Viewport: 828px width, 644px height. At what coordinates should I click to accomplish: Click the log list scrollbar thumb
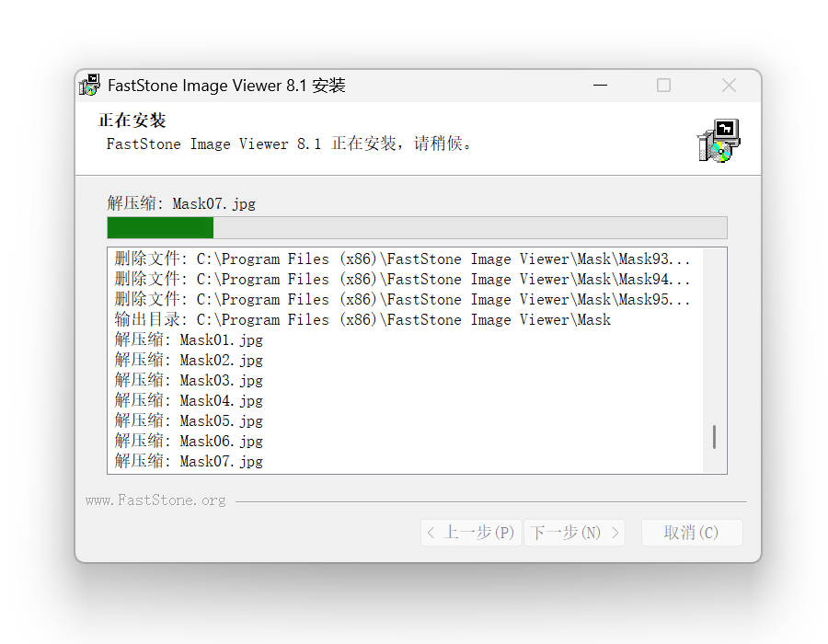[x=715, y=437]
